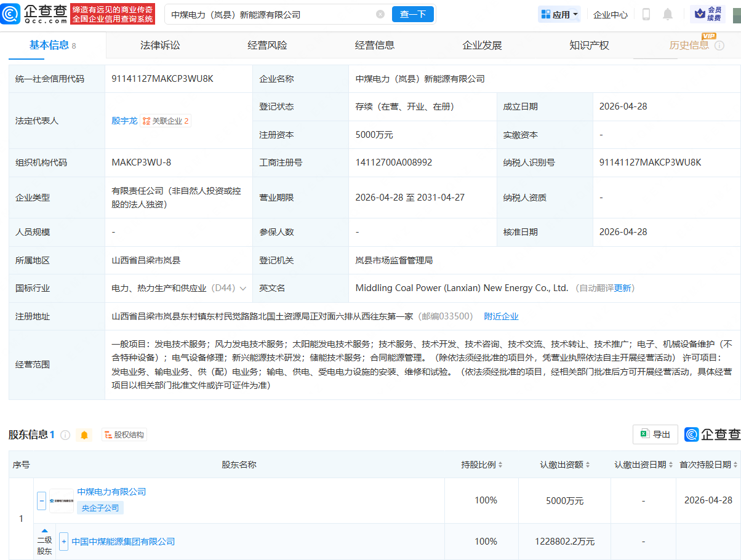The image size is (741, 560).
Task: Expand the 国标行业 D44 chevron
Action: 242,288
